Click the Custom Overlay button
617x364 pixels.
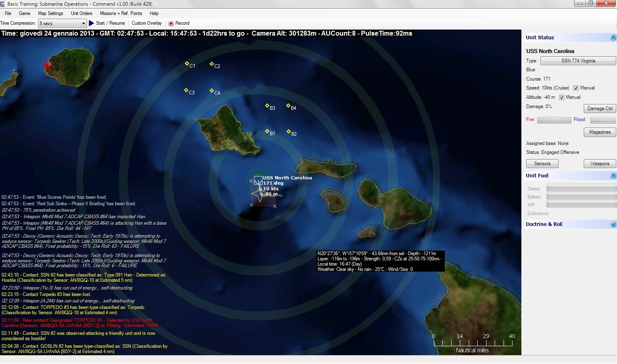(147, 23)
